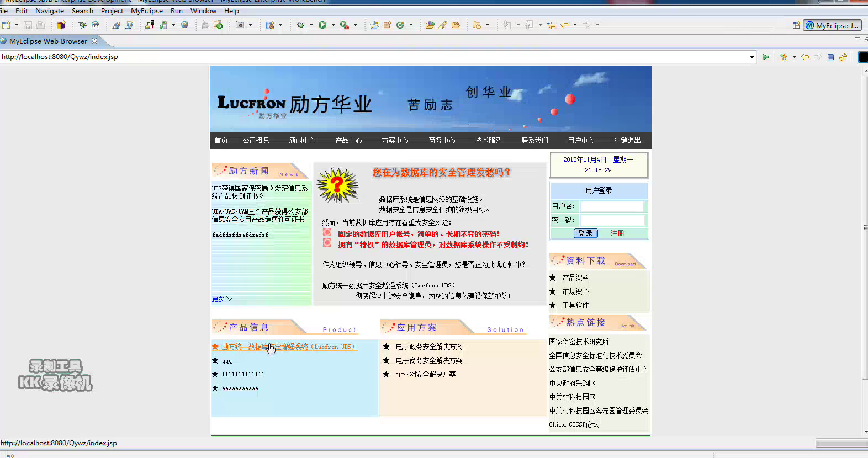
Task: Click the Run external tools icon
Action: click(x=344, y=25)
